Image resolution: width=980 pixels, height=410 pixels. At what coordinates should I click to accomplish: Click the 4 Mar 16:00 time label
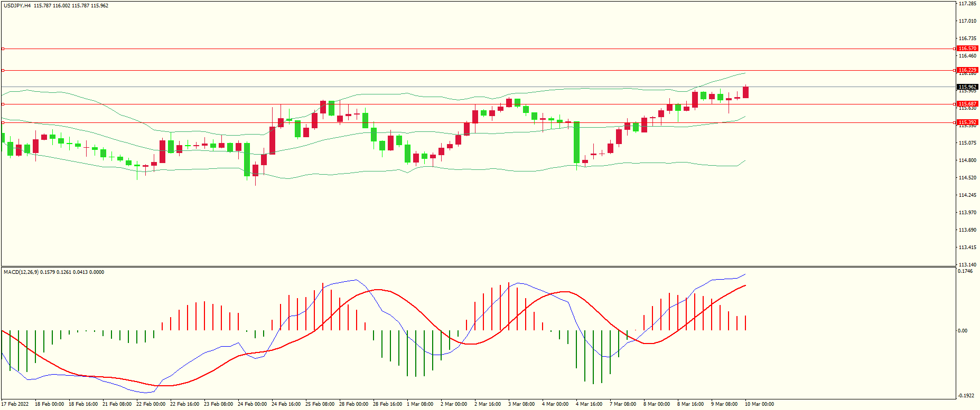click(589, 404)
